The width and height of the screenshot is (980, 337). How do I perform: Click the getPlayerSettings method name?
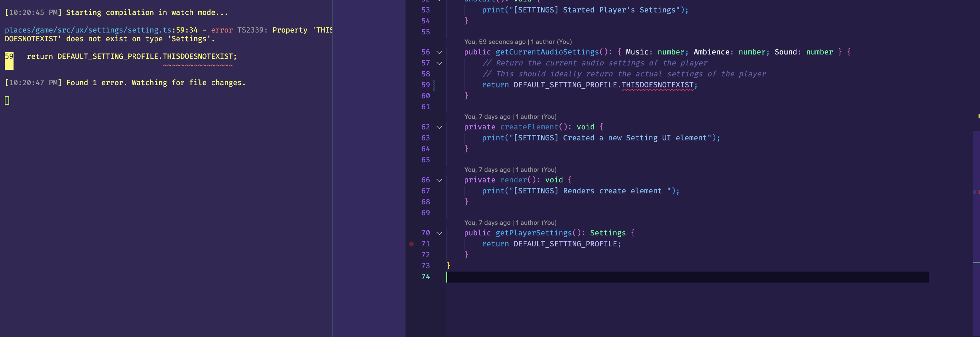[x=534, y=233]
